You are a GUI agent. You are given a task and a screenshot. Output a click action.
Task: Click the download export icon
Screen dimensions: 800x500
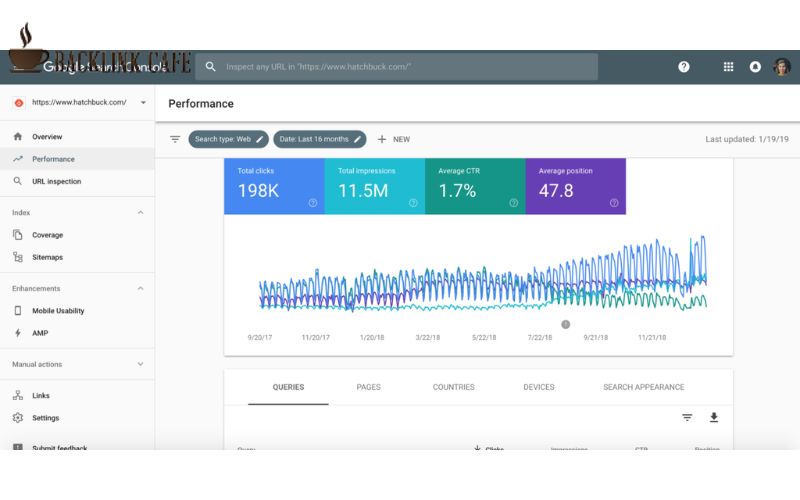[714, 417]
